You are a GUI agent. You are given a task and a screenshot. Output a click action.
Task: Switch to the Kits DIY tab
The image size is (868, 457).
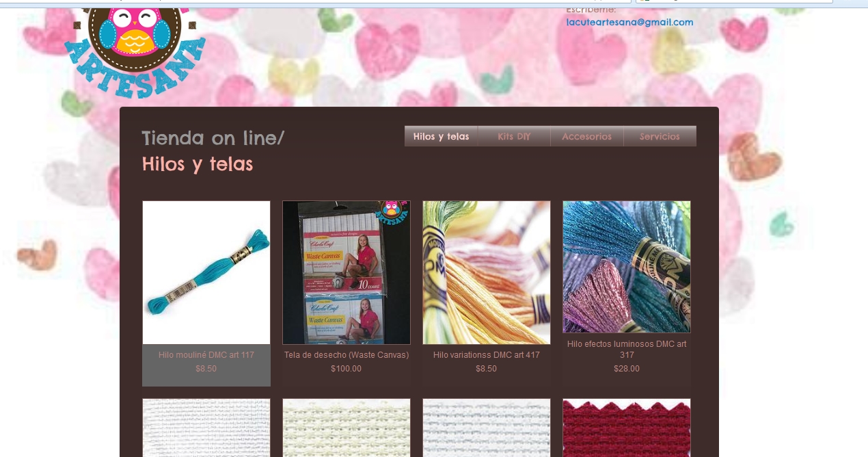514,136
